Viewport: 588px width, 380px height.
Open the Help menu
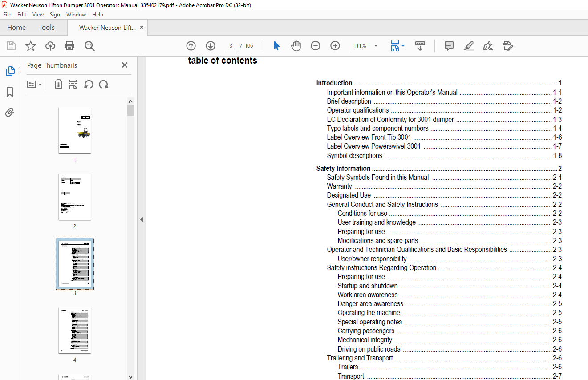[97, 15]
